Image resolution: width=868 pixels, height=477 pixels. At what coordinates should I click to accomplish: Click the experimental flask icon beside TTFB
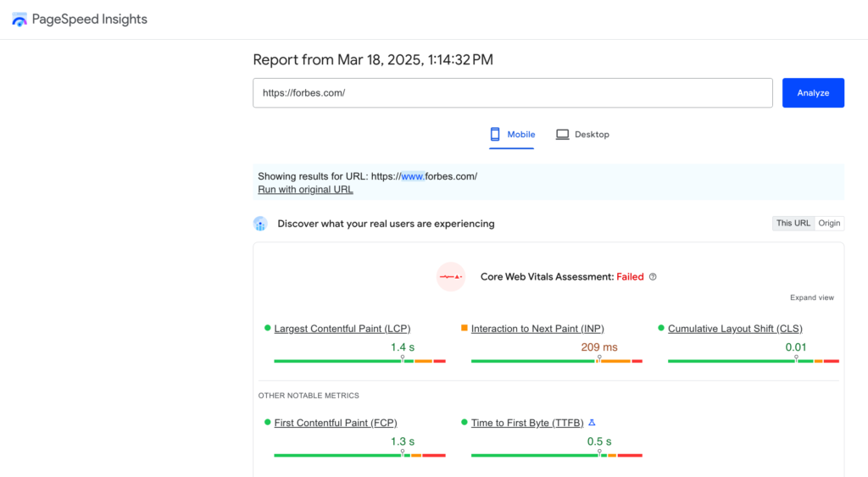click(592, 423)
